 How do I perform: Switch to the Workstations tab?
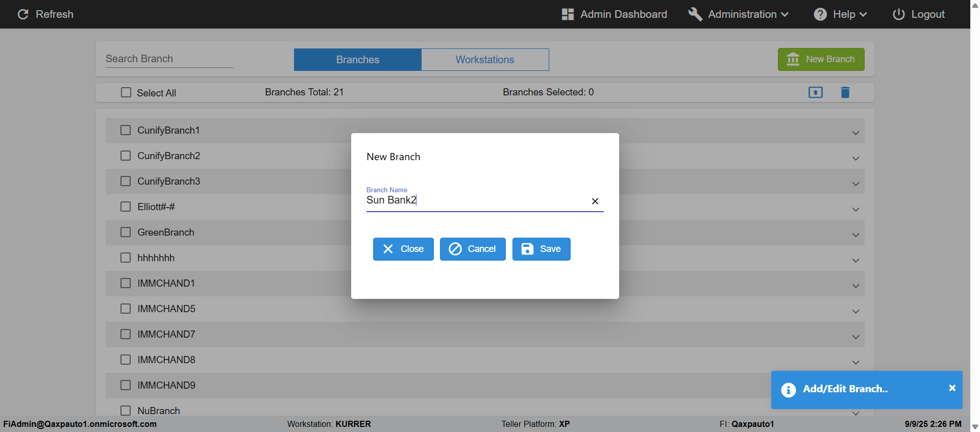coord(485,60)
